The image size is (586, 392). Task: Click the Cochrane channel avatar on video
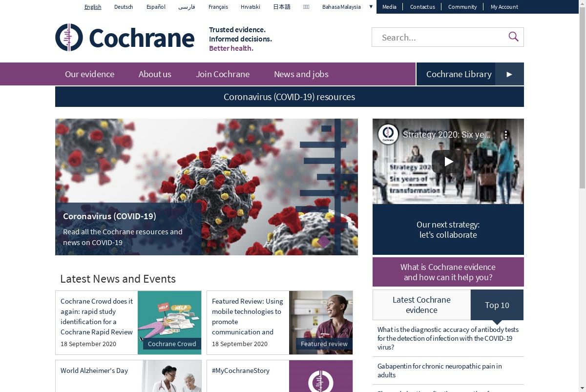(388, 134)
